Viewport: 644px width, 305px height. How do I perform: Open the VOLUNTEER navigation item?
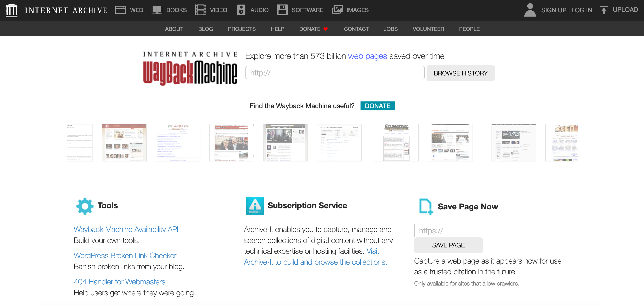pyautogui.click(x=428, y=29)
